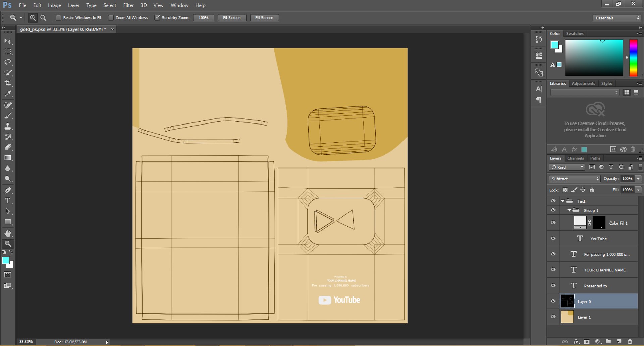Open the Layer menu
The width and height of the screenshot is (644, 346).
(74, 5)
